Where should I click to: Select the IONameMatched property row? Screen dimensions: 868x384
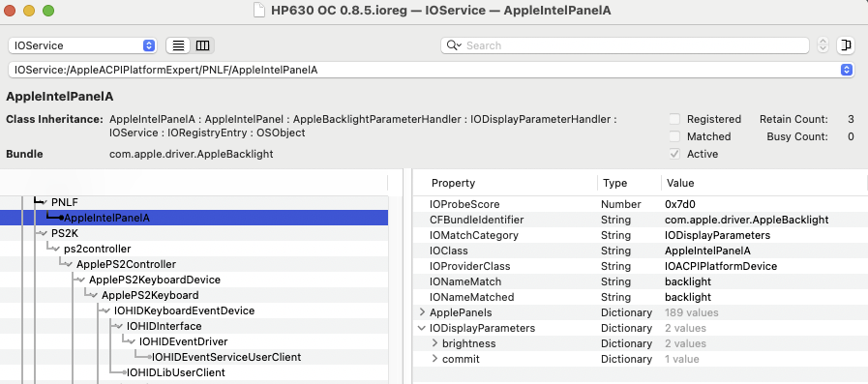coord(640,297)
